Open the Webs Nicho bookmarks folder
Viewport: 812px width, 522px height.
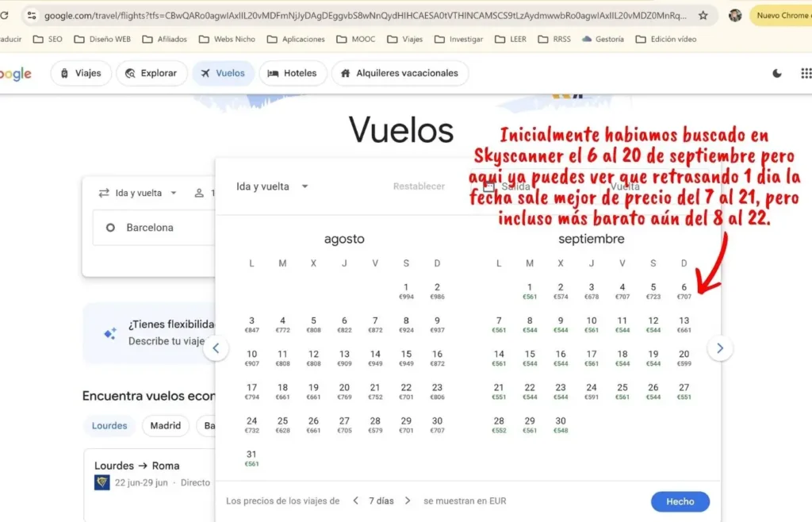pyautogui.click(x=228, y=40)
